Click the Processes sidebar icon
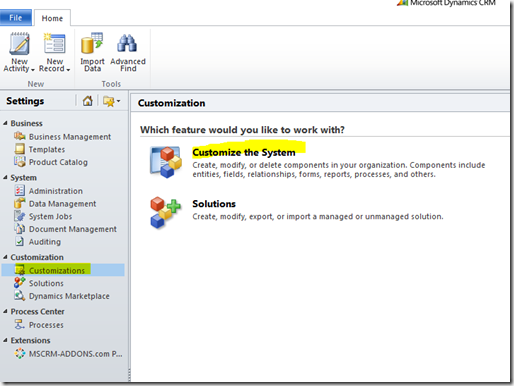This screenshot has width=514, height=386. 20,324
